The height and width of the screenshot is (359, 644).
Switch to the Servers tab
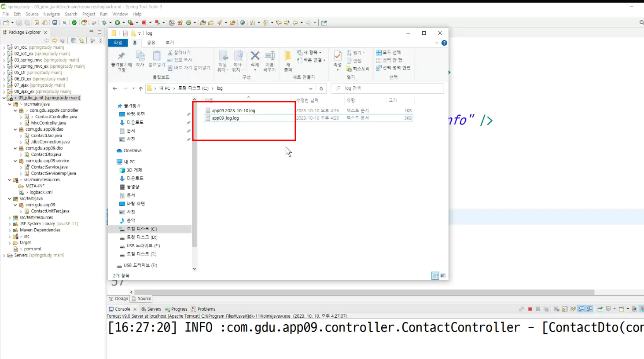pyautogui.click(x=151, y=309)
